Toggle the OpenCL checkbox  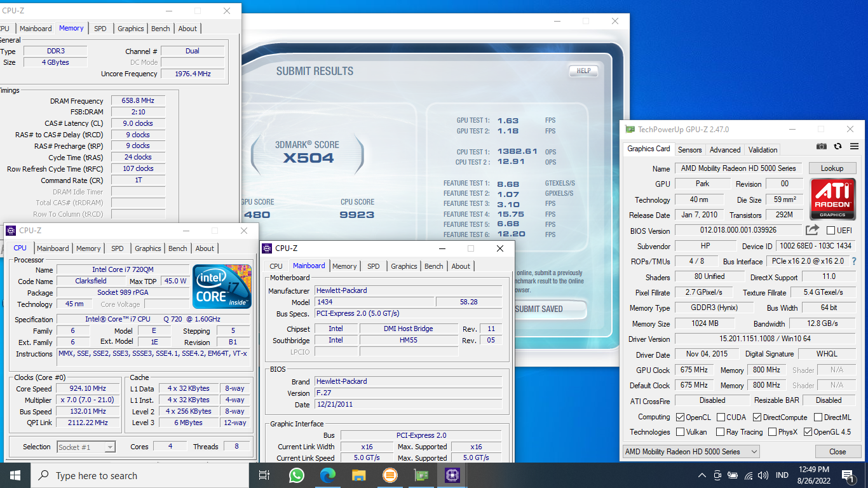click(x=680, y=417)
